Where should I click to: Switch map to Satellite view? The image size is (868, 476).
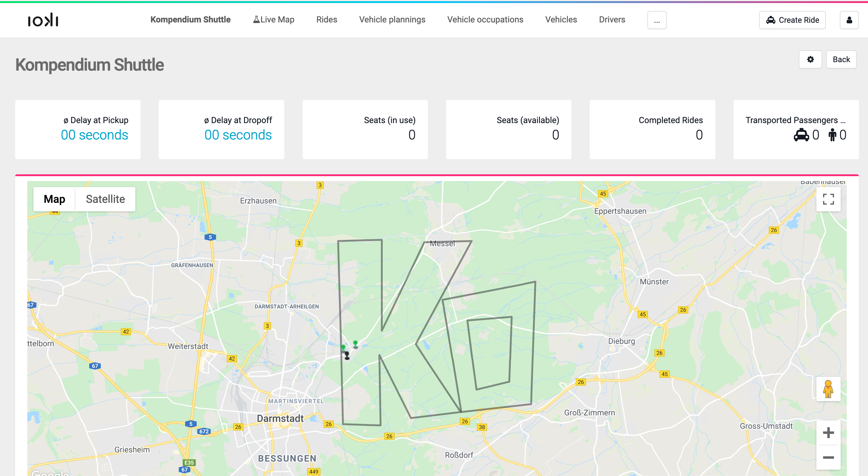click(x=105, y=199)
